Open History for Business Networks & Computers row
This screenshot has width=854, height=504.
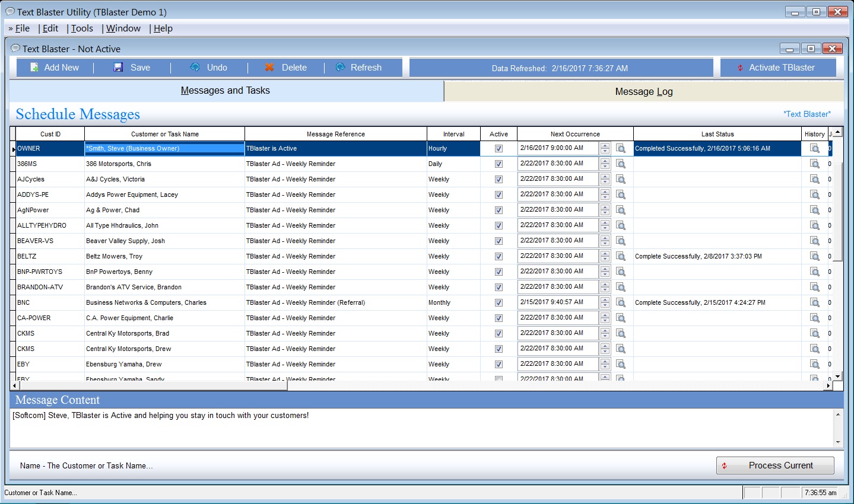click(x=815, y=302)
